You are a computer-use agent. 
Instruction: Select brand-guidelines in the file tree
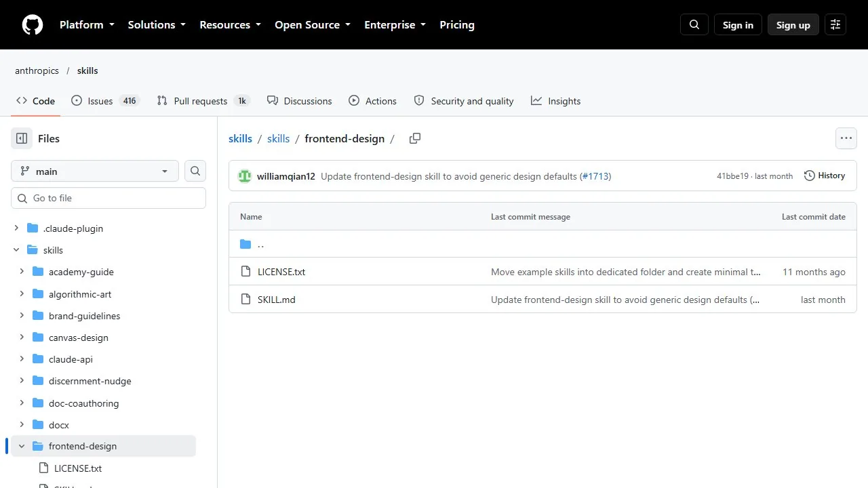click(85, 316)
